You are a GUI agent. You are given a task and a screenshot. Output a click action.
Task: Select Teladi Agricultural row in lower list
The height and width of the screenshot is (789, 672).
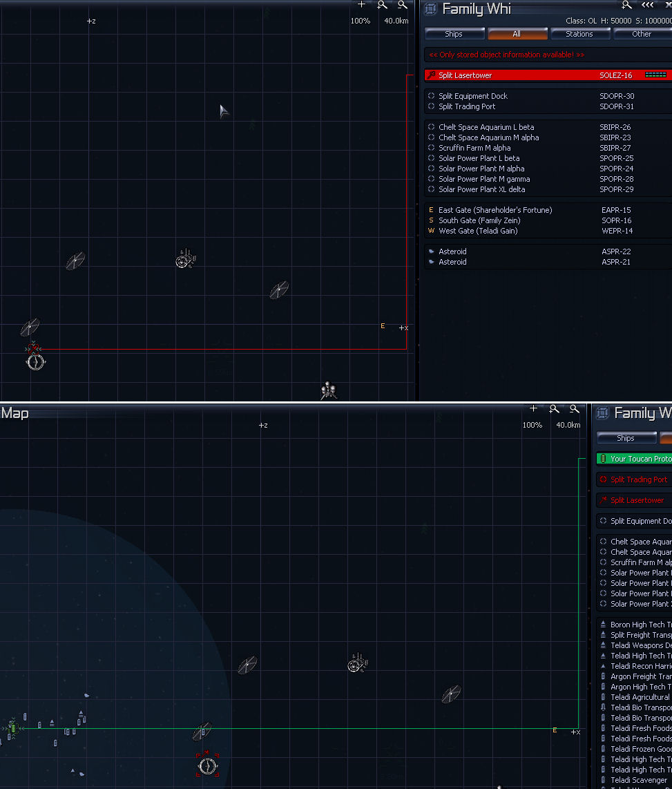pyautogui.click(x=634, y=697)
